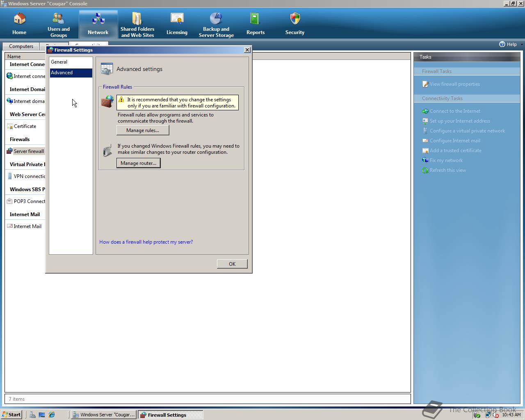This screenshot has height=420, width=525.
Task: Select the Network section icon
Action: tap(98, 18)
